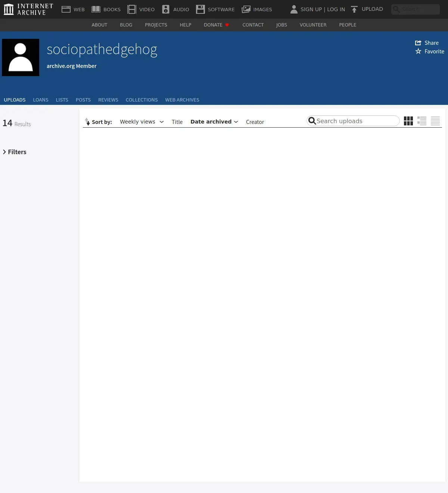Open the Donate link
Image resolution: width=448 pixels, height=493 pixels.
tap(213, 25)
